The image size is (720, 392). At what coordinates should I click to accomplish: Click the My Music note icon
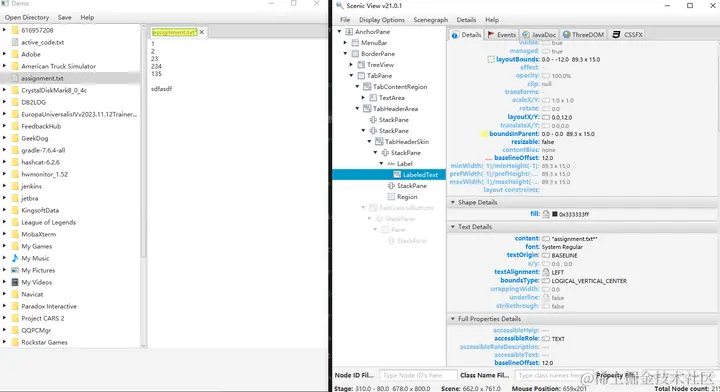point(15,258)
